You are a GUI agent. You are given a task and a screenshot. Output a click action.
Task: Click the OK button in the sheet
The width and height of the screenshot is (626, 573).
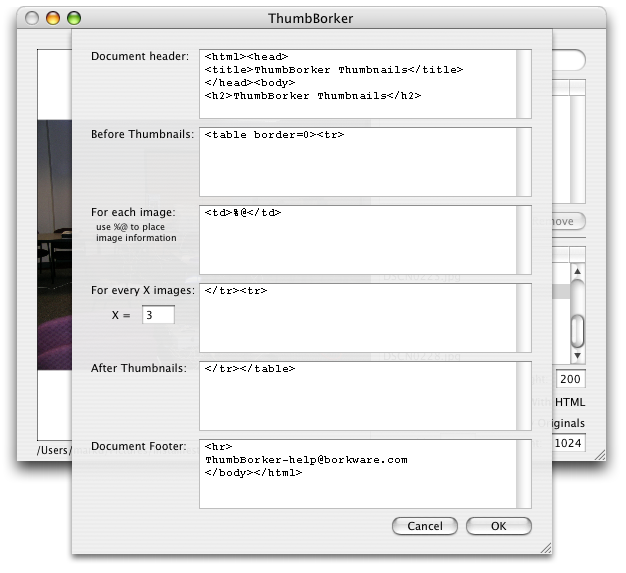point(499,526)
